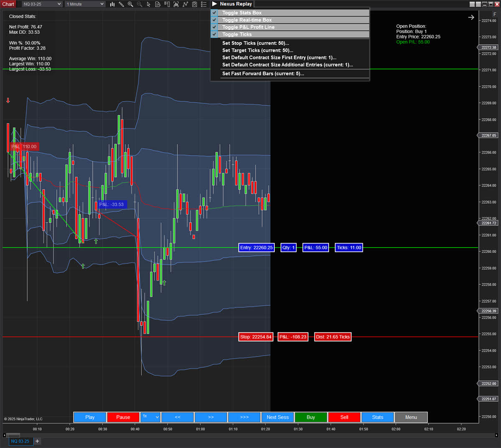Select the drawing tools pencil icon
Screen dimensions: 501x448
click(121, 4)
